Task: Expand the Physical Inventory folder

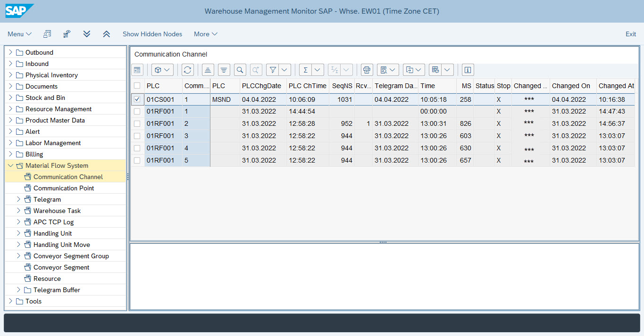Action: point(10,75)
